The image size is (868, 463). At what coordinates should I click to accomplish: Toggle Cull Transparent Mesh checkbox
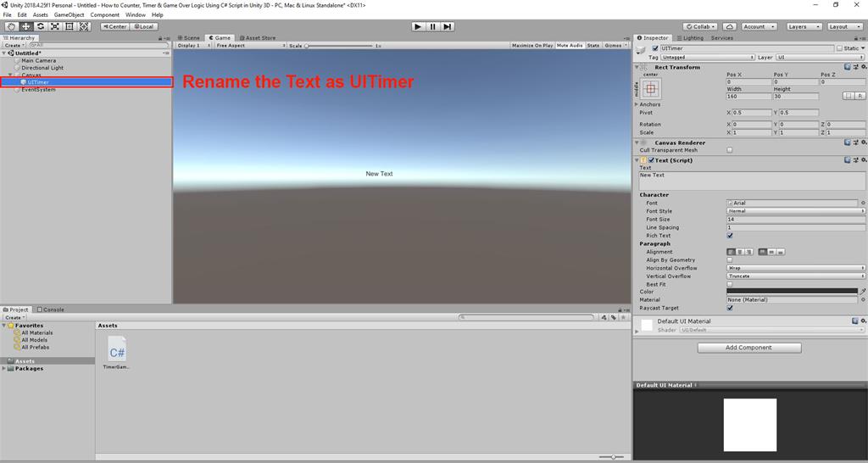click(730, 150)
